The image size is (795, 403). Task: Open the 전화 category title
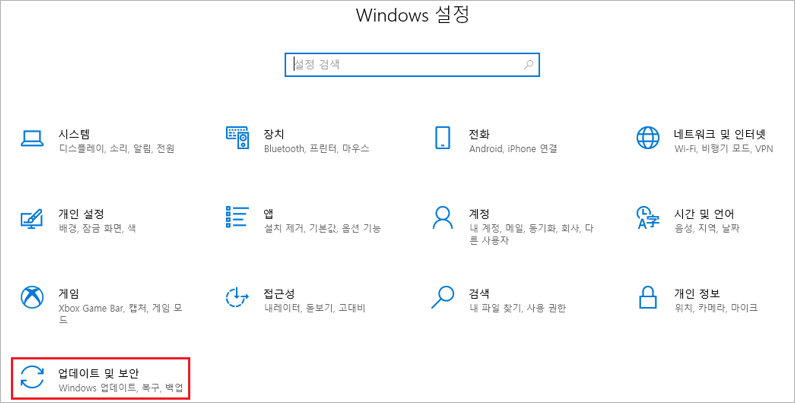point(480,134)
